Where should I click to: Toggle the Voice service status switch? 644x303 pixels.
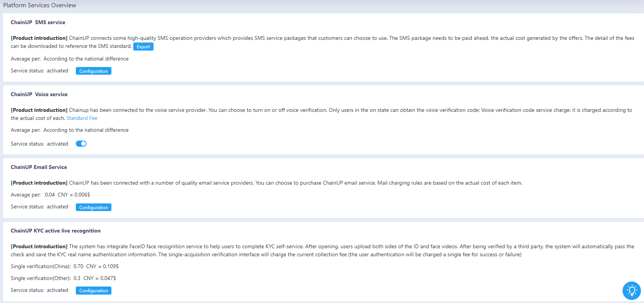coord(81,144)
